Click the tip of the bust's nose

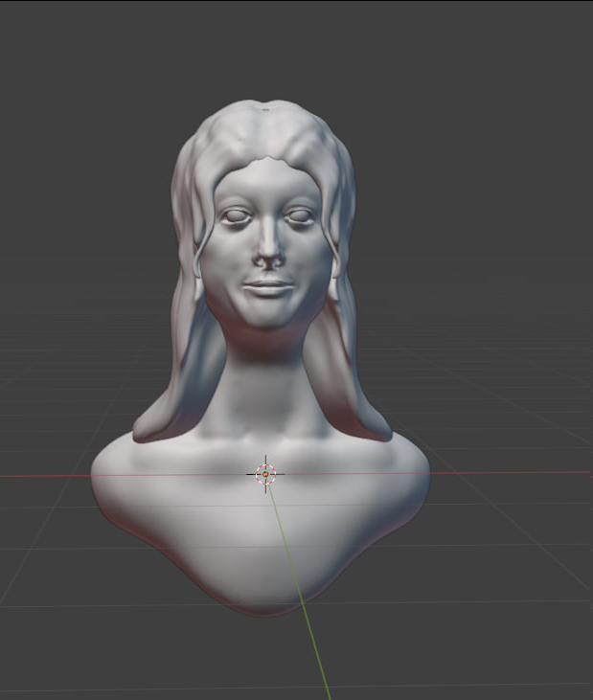coord(269,258)
